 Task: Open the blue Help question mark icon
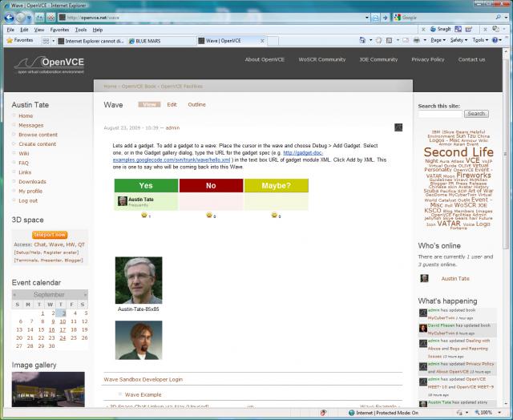point(495,40)
